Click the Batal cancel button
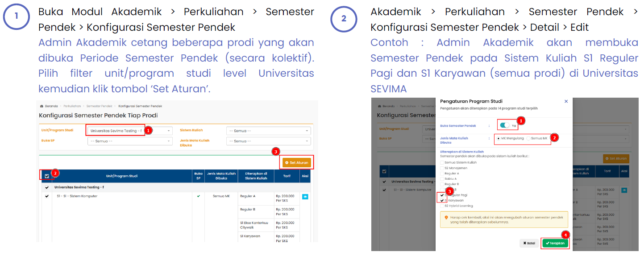This screenshot has height=260, width=644. (529, 243)
